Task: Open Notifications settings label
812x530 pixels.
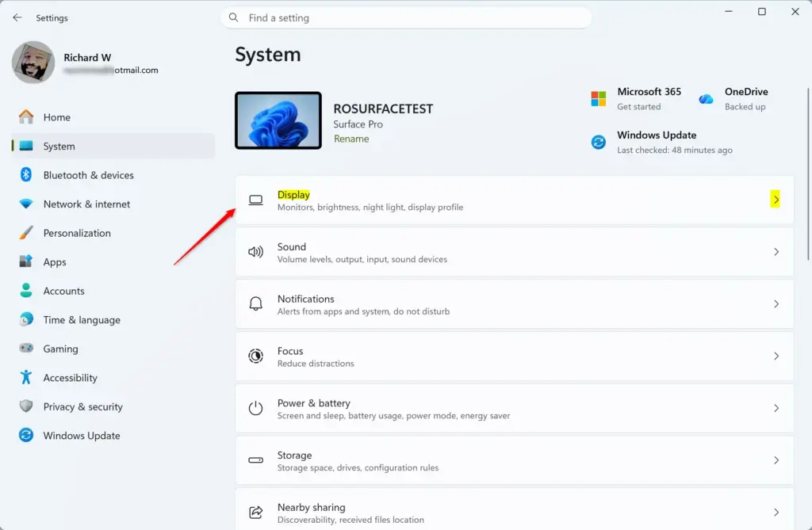Action: tap(305, 299)
